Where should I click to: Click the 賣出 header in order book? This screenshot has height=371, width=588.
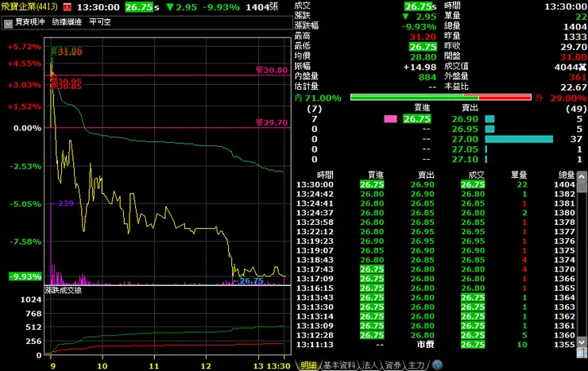(x=470, y=108)
